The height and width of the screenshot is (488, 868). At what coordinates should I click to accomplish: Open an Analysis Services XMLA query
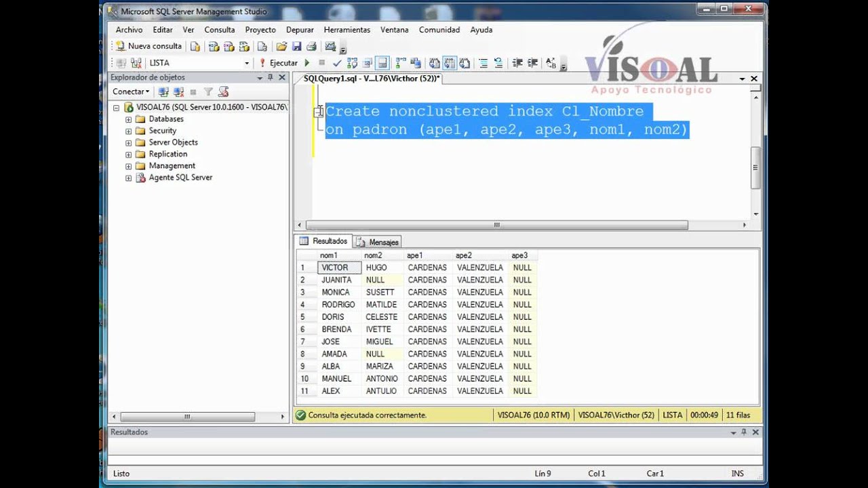(244, 46)
